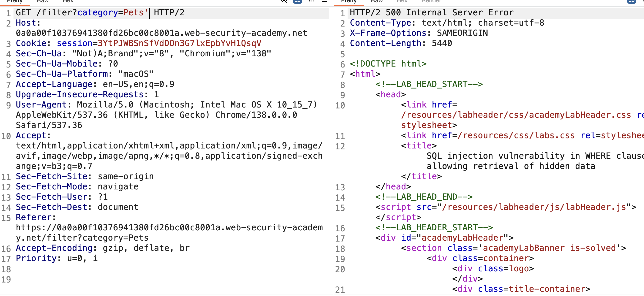
Task: Open the response Render tab
Action: click(x=431, y=1)
